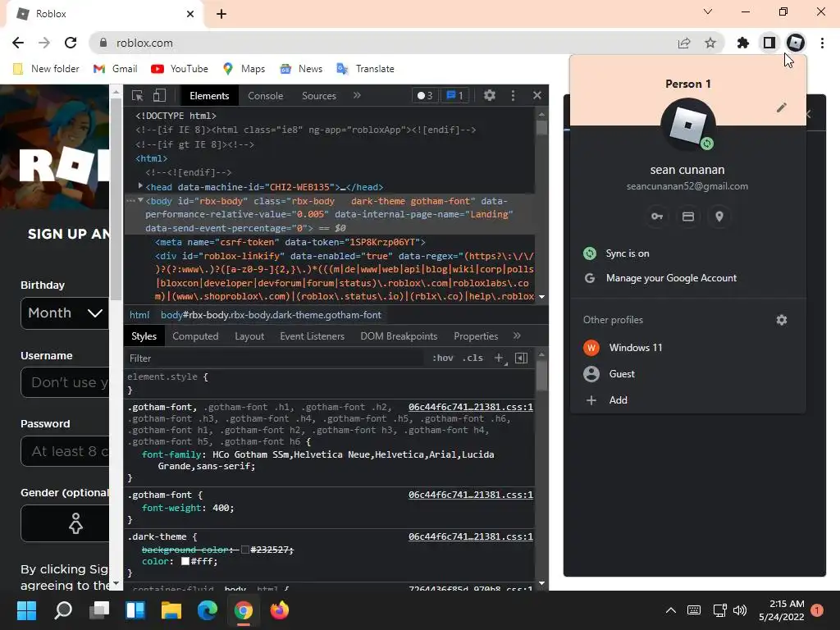Open DevTools three-dot customize menu
This screenshot has height=630, width=840.
tap(513, 95)
